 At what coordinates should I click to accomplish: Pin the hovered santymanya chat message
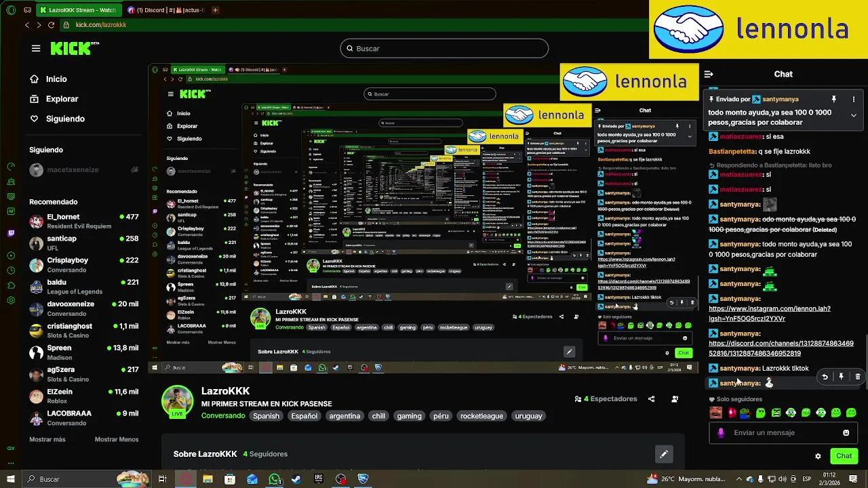point(841,377)
